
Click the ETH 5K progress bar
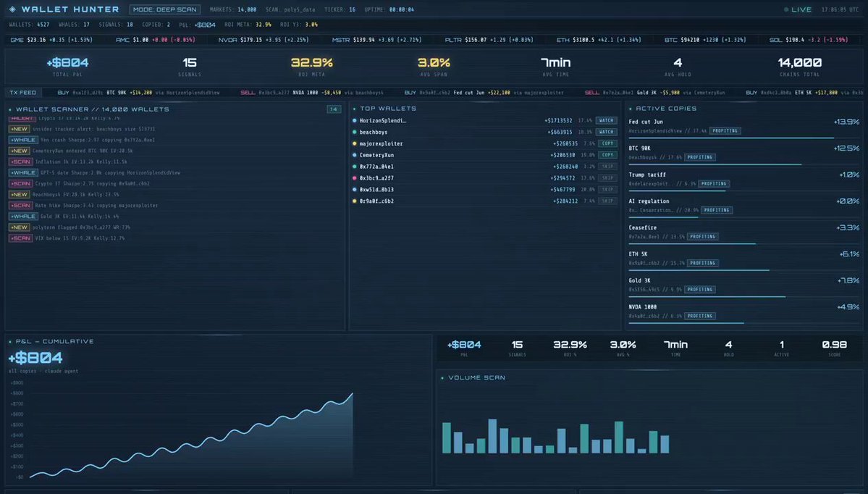click(744, 270)
